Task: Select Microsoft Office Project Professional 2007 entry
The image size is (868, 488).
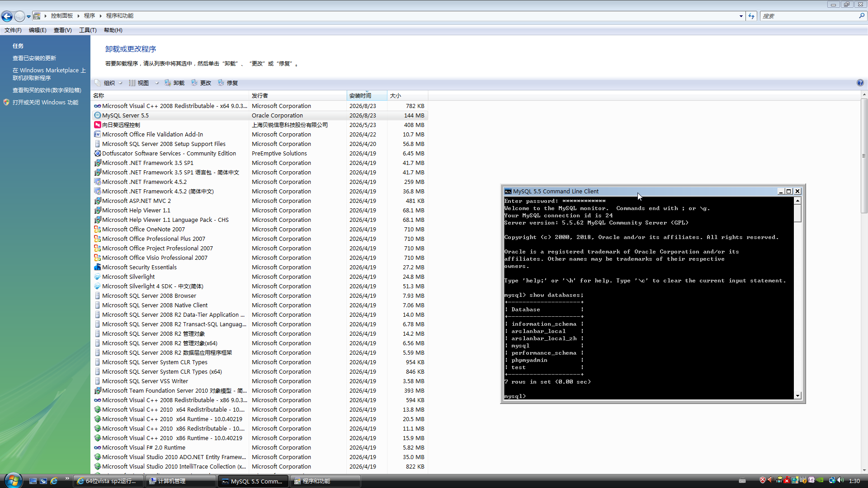Action: 259,249
